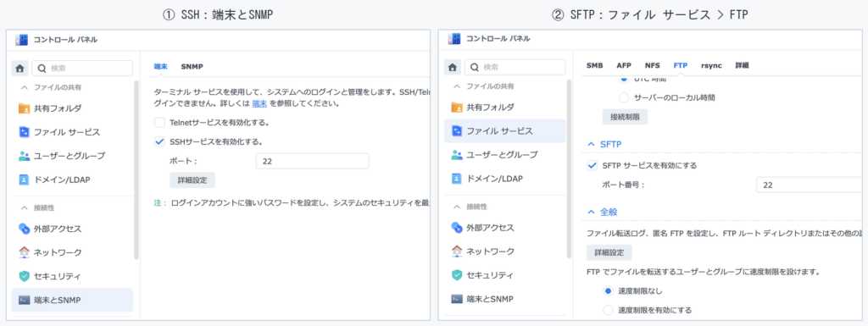Screen dimensions: 868x326
Task: Click search magnifier icon in right window
Action: [475, 68]
